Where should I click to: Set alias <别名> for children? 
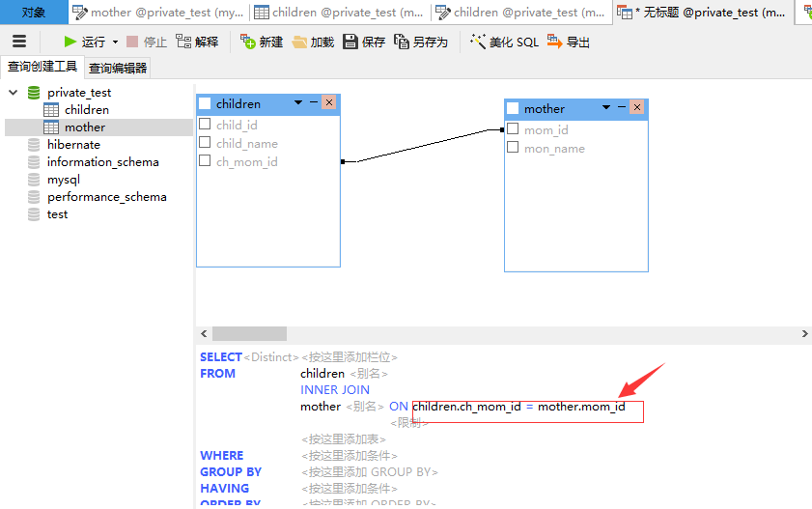[369, 374]
